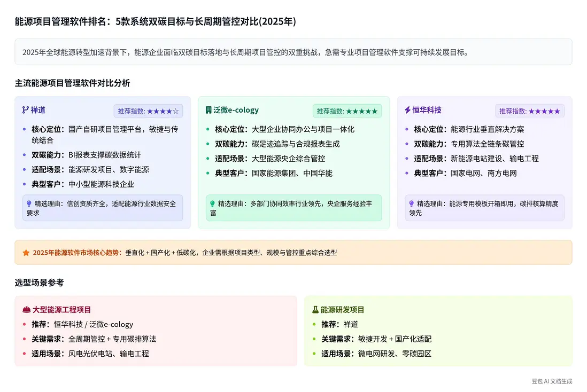Image resolution: width=587 pixels, height=392 pixels.
Task: Click the 豆包 AI 文档生成 footer label
Action: point(552,381)
